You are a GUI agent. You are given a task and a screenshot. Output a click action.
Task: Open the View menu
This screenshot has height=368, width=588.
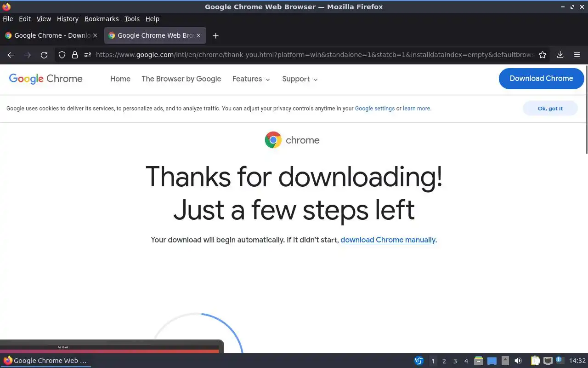pos(44,19)
